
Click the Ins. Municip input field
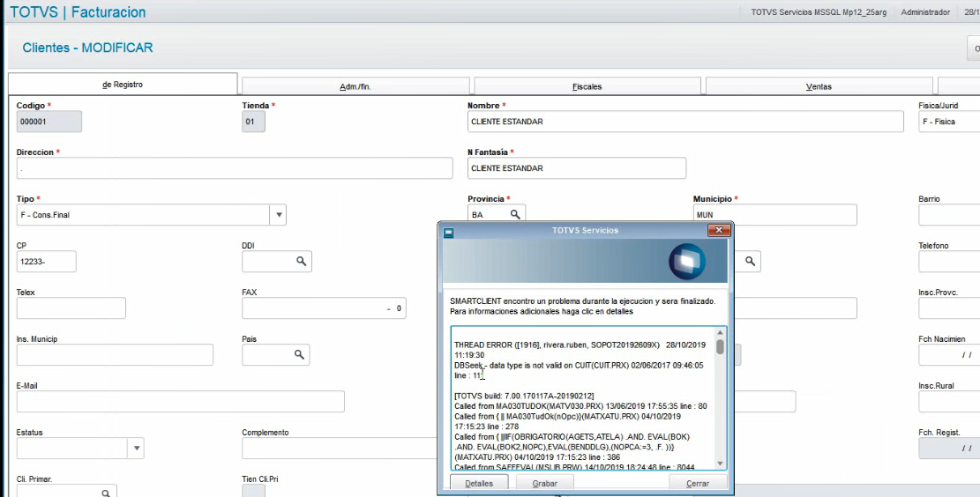pyautogui.click(x=115, y=354)
